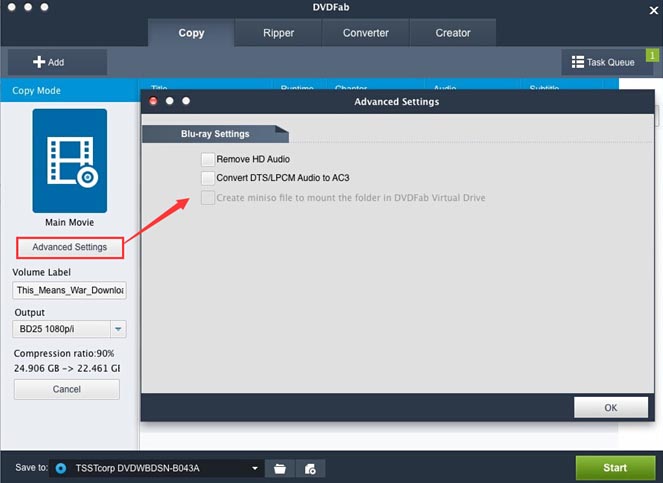Click the Main Movie copy mode icon
This screenshot has height=483, width=663.
(x=70, y=161)
